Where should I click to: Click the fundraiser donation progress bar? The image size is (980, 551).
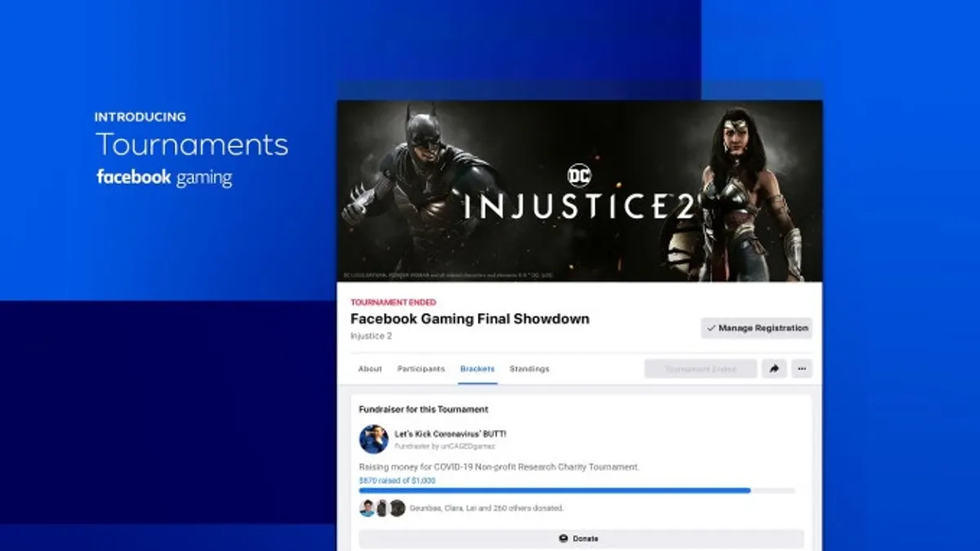(577, 491)
